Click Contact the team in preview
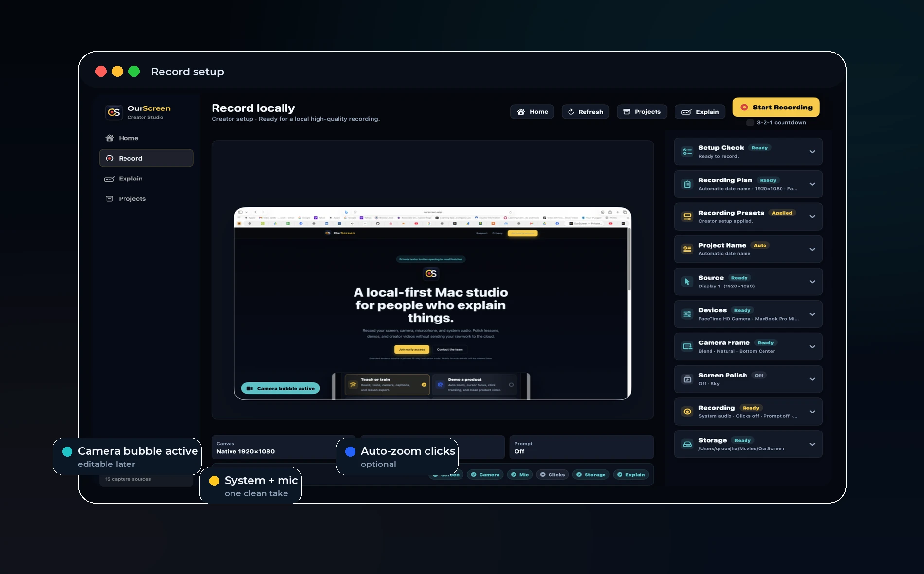This screenshot has height=574, width=924. click(449, 349)
